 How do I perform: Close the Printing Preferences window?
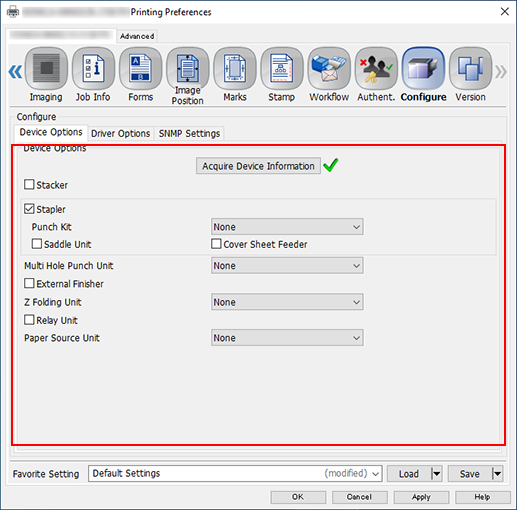505,12
